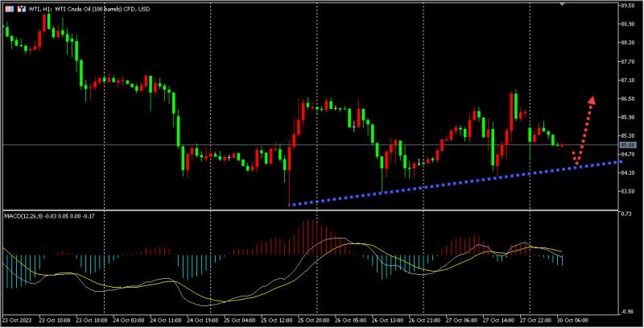Click the 86.50 price scale label
Screen dimensions: 644x328
point(627,99)
